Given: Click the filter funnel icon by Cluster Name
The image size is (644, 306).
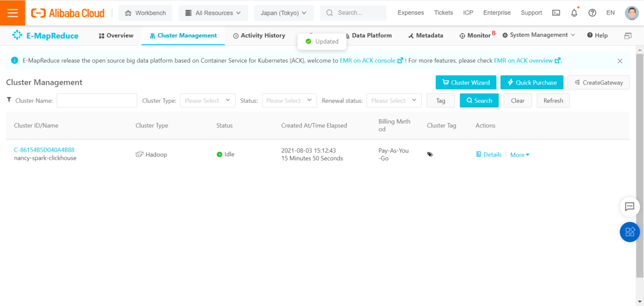Looking at the screenshot, I should (x=9, y=100).
